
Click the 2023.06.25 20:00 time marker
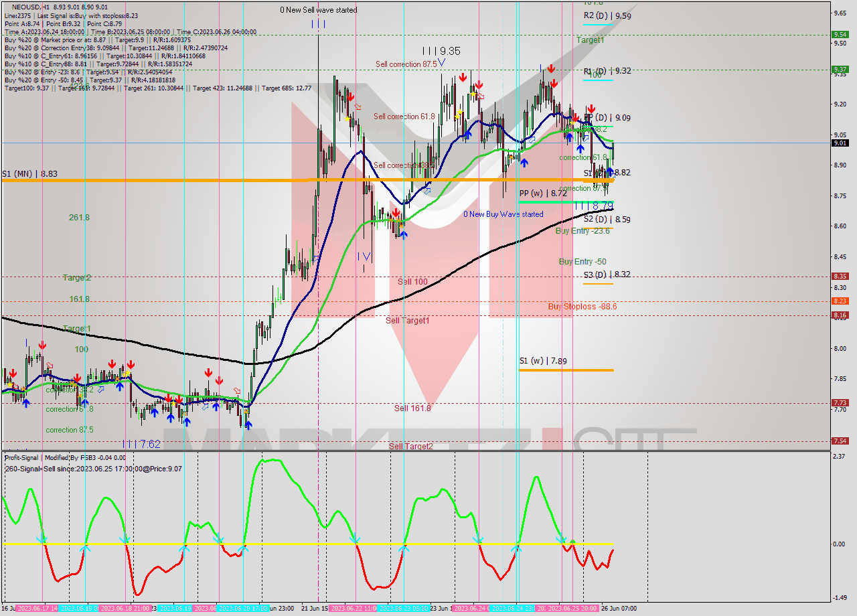[x=574, y=609]
